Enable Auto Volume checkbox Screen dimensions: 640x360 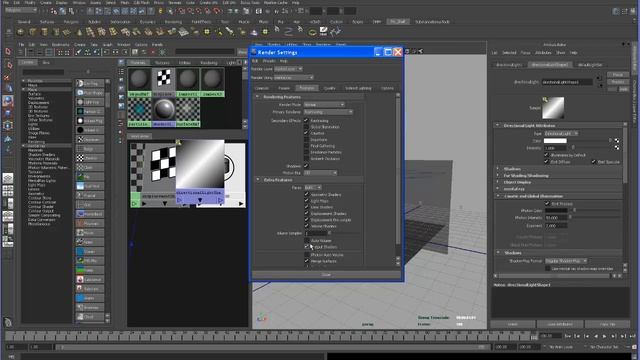[307, 241]
